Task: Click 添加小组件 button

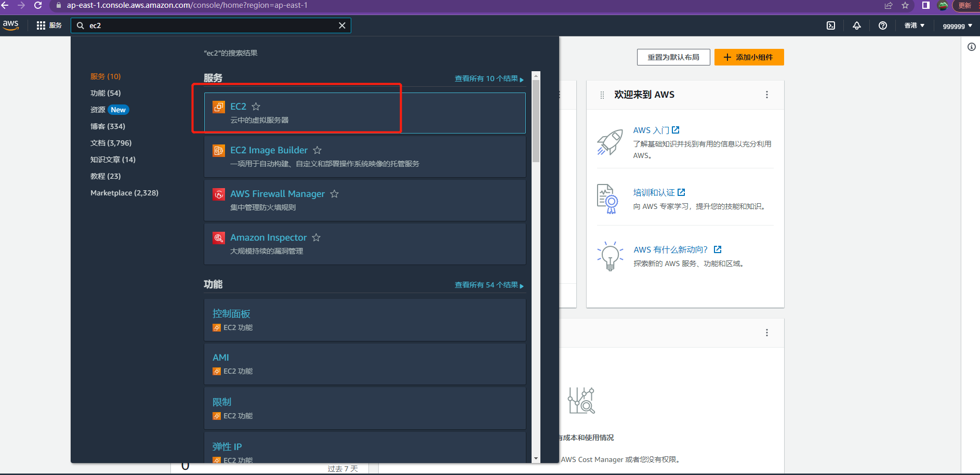Action: (x=749, y=57)
